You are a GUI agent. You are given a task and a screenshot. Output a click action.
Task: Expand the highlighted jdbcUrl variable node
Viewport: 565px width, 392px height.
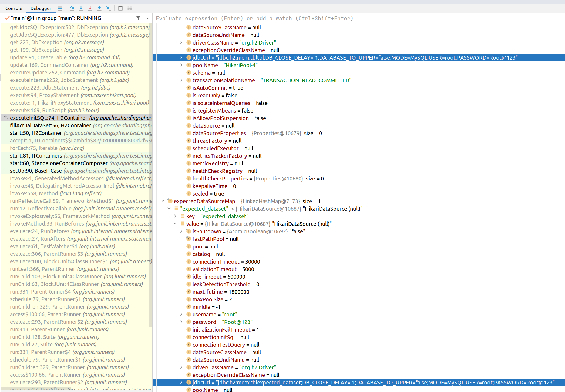click(181, 57)
